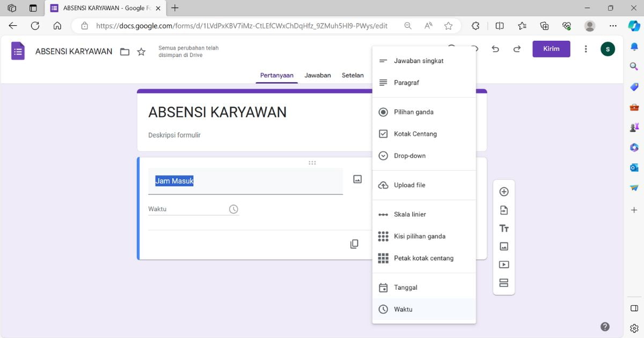644x338 pixels.
Task: Open browser tab actions menu
Action: pyautogui.click(x=33, y=8)
